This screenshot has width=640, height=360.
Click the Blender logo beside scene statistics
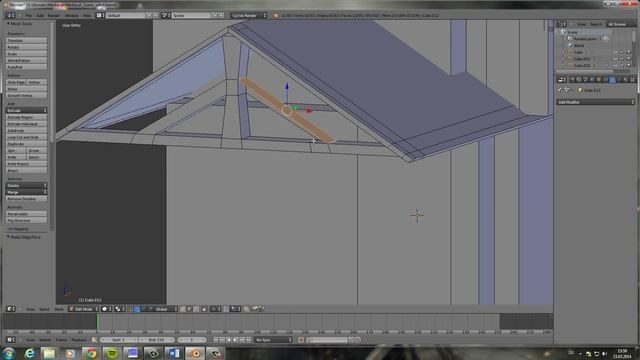tap(276, 16)
